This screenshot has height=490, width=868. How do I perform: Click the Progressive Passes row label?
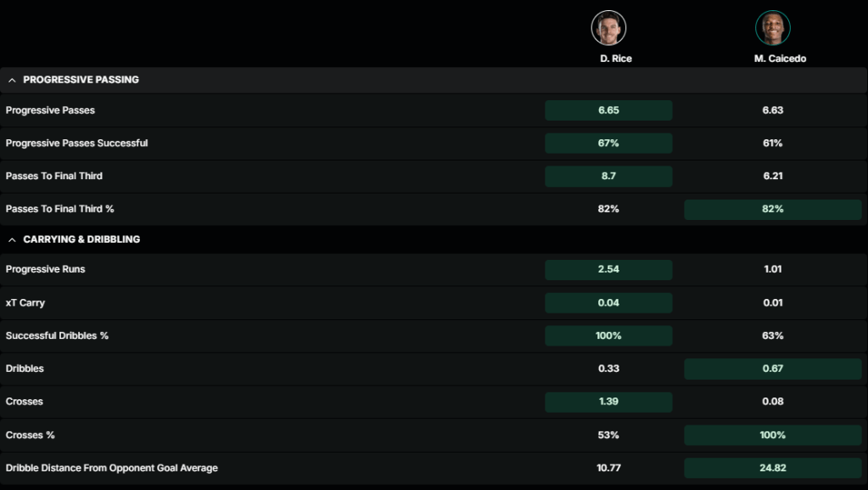point(50,110)
